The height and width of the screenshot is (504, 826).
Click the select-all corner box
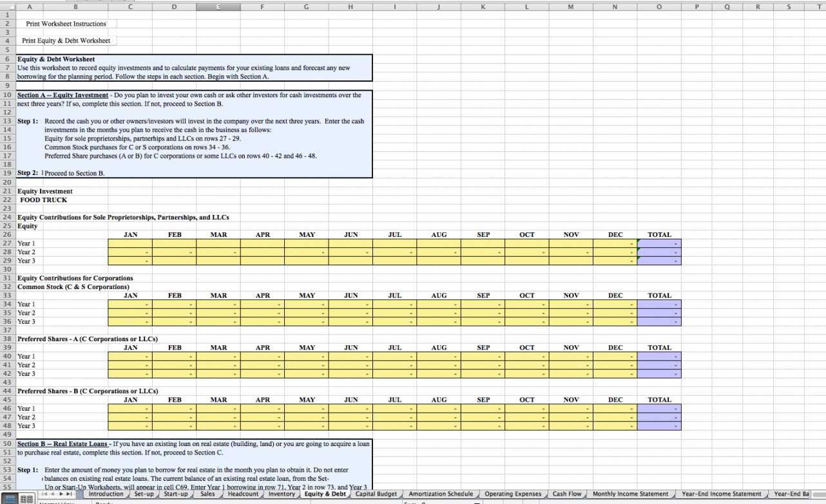click(7, 6)
